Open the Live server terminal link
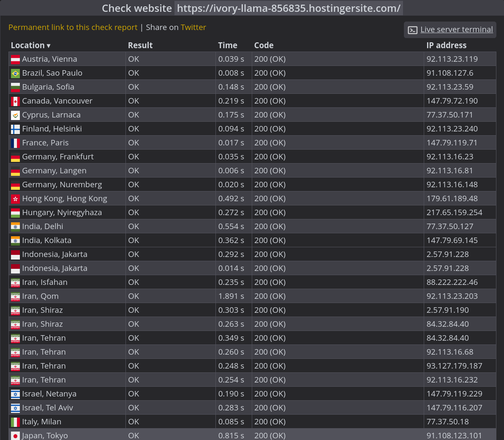The width and height of the screenshot is (504, 440). [456, 30]
